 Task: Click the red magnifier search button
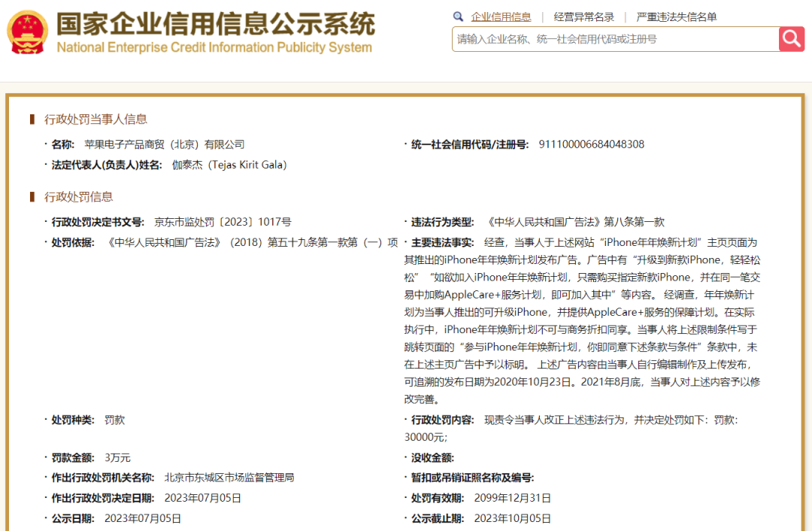pyautogui.click(x=791, y=39)
